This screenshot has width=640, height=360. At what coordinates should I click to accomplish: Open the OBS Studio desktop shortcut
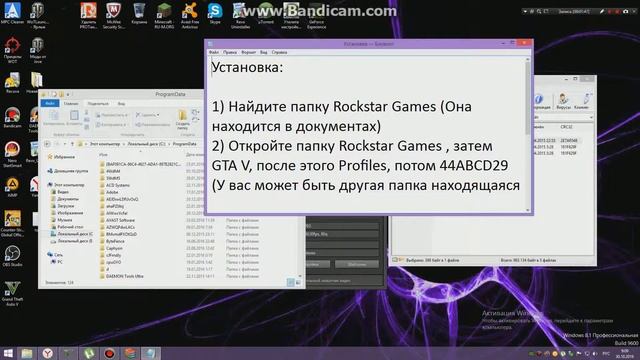tap(12, 256)
